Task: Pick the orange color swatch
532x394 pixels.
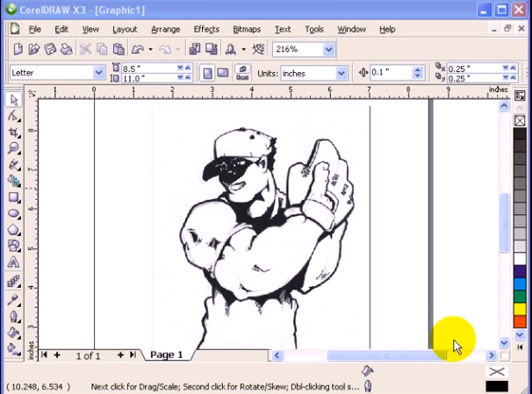Action: point(519,321)
